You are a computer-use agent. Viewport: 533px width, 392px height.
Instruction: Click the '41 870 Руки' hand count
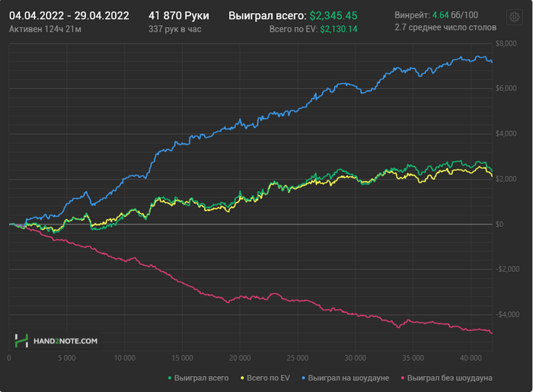179,16
